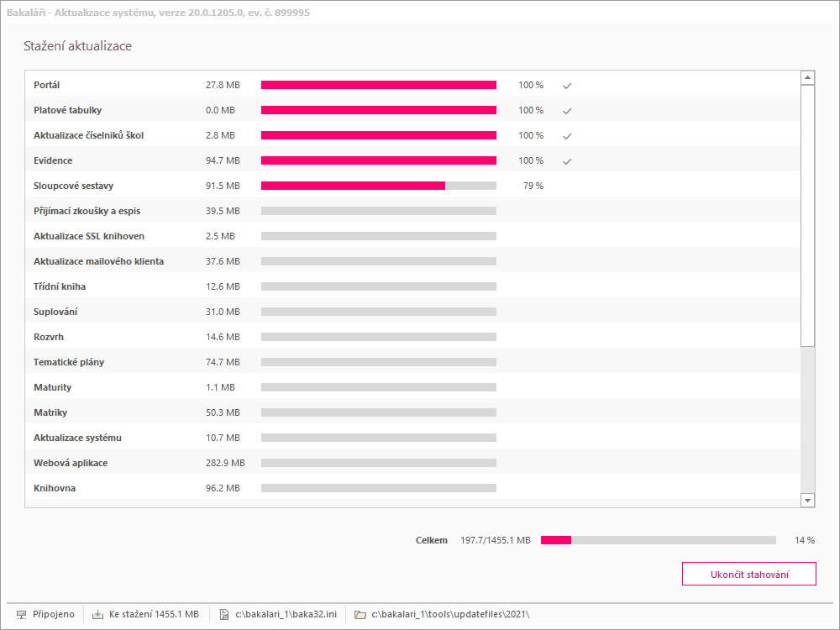The width and height of the screenshot is (840, 630).
Task: Click the file icon beside baka32.ini path
Action: pos(223,615)
